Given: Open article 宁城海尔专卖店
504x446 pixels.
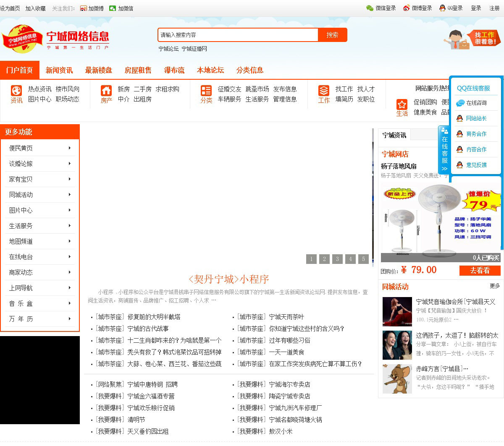Looking at the screenshot, I should coord(289,384).
